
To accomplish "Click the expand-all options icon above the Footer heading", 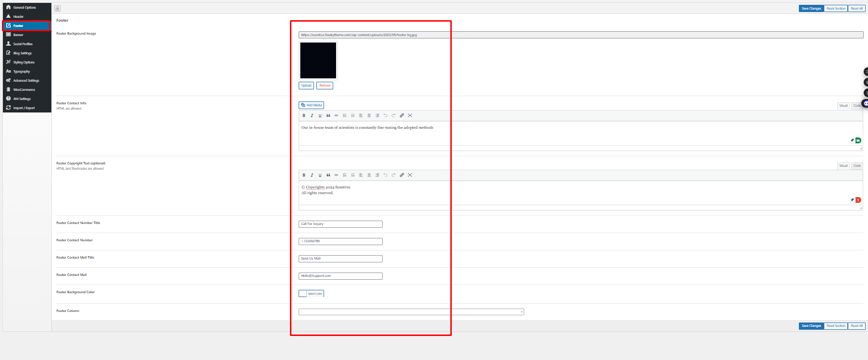I will (58, 8).
